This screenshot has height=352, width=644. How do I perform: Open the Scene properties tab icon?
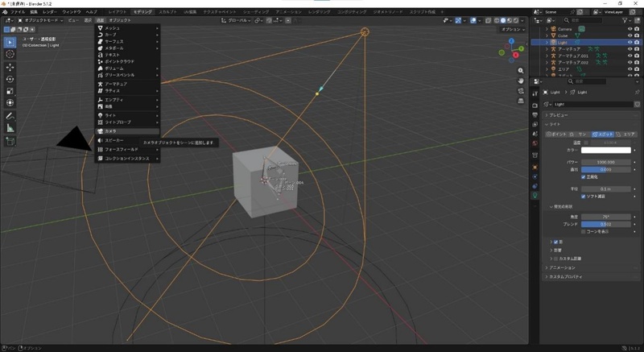tap(535, 134)
